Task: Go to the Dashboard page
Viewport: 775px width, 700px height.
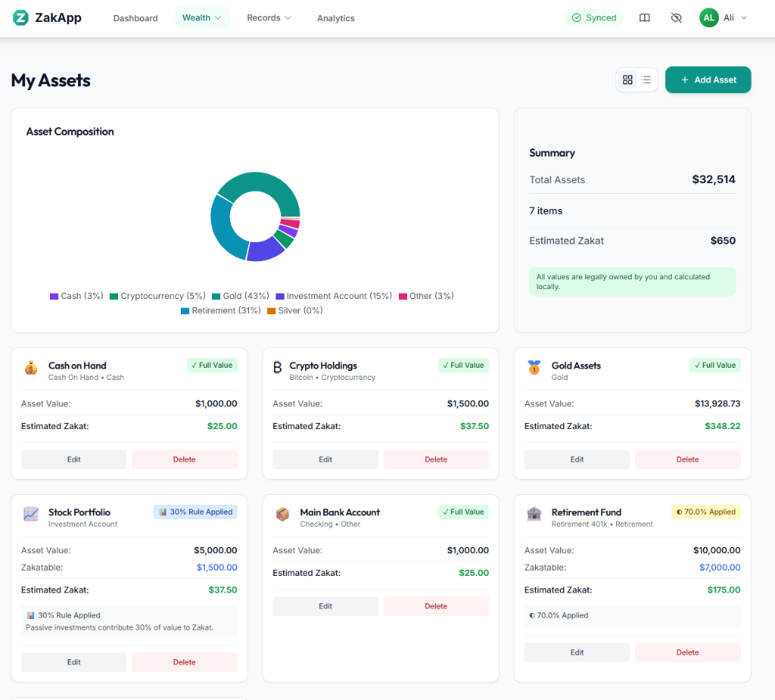Action: point(135,18)
